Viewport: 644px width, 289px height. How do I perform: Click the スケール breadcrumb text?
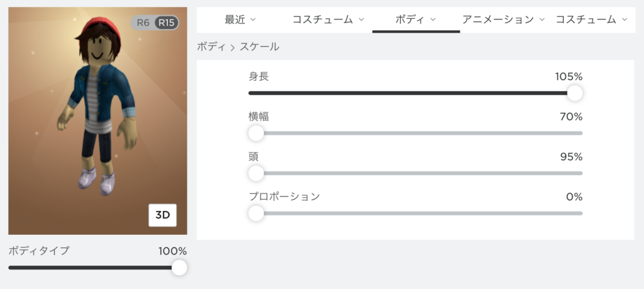260,47
